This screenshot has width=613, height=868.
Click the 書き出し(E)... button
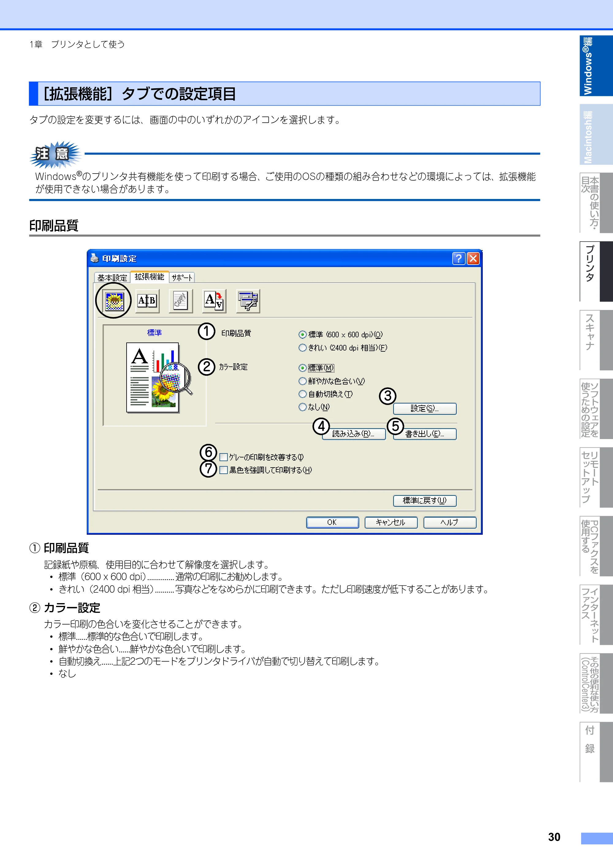click(x=425, y=434)
